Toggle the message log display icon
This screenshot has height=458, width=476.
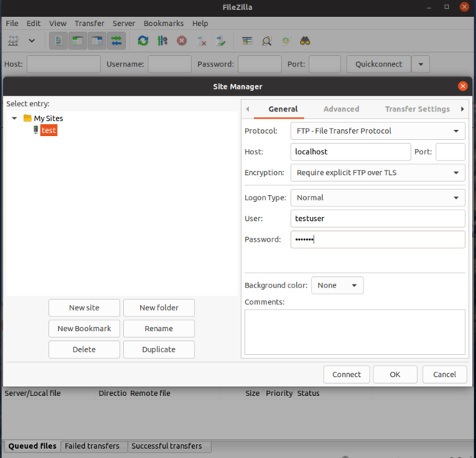point(59,41)
